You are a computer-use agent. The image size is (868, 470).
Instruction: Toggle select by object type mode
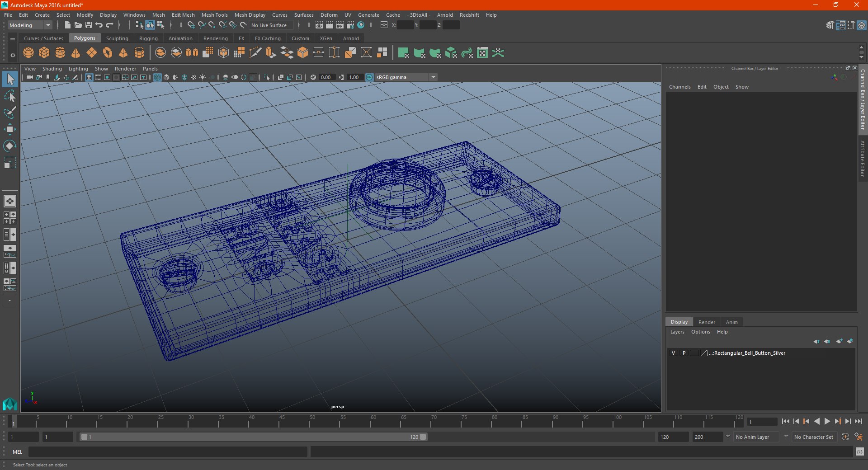coord(150,25)
